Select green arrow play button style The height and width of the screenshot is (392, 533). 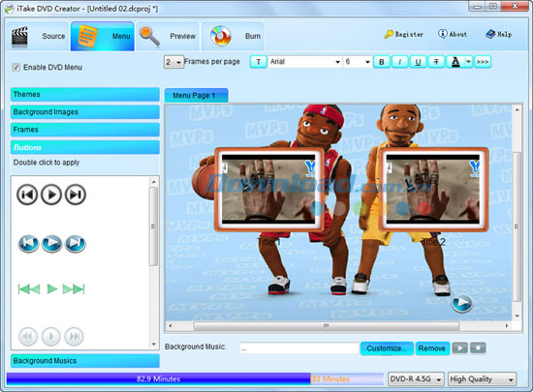(51, 288)
